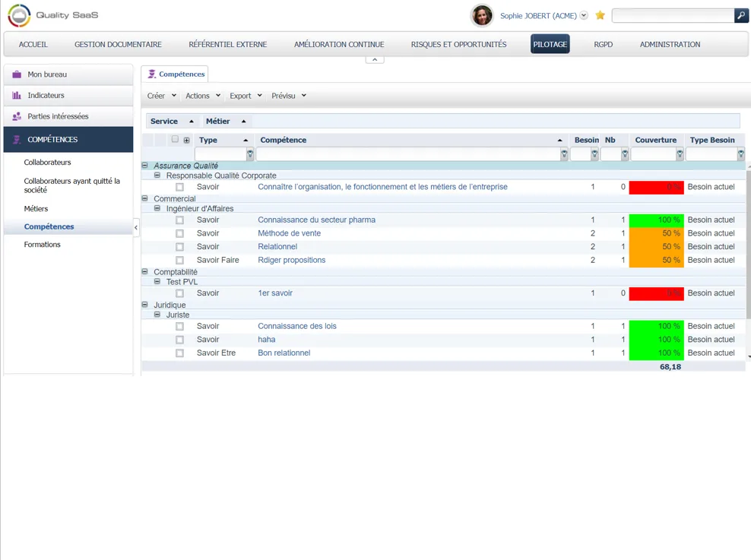
Task: Collapse the Test PVL subgroup
Action: [157, 281]
